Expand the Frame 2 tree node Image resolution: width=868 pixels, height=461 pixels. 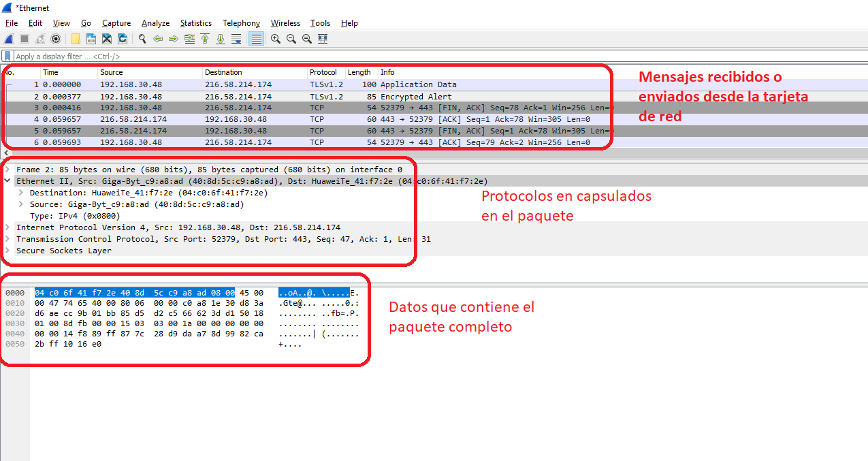pos(7,170)
